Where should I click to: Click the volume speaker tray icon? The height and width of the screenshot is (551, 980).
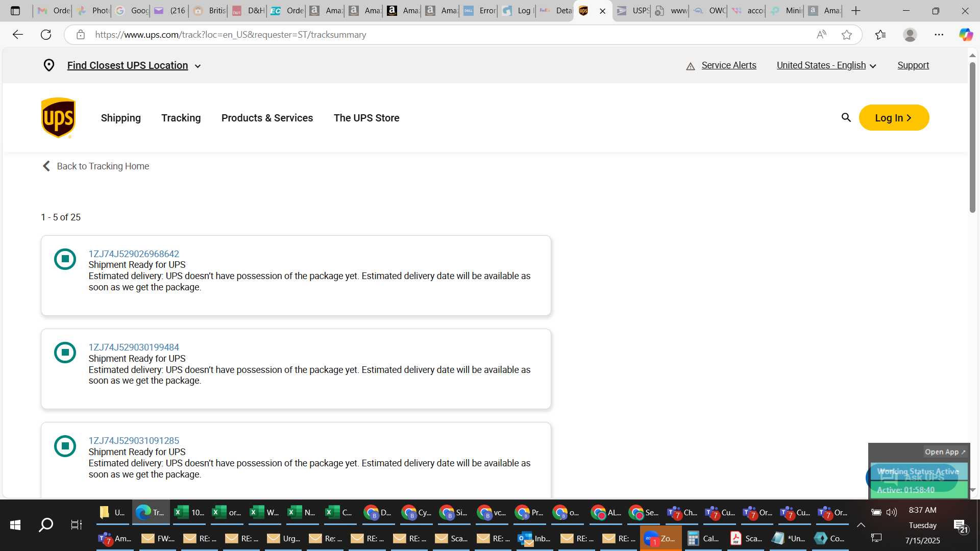point(892,512)
